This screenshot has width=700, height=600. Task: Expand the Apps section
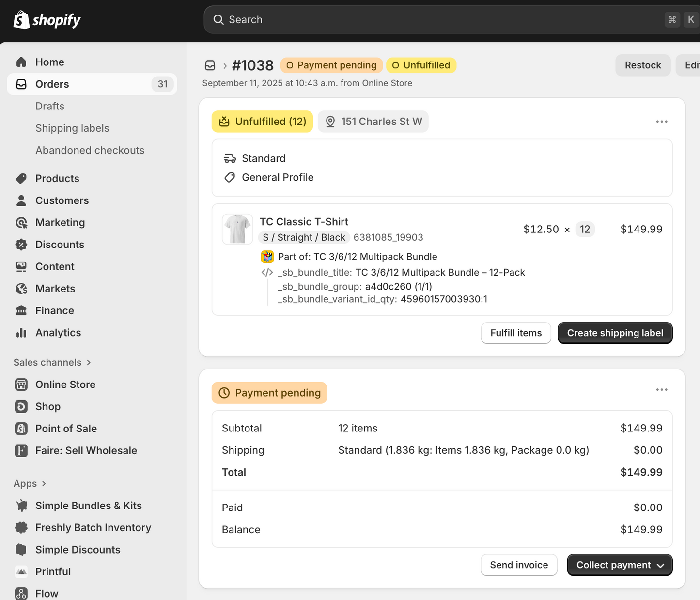pyautogui.click(x=30, y=484)
